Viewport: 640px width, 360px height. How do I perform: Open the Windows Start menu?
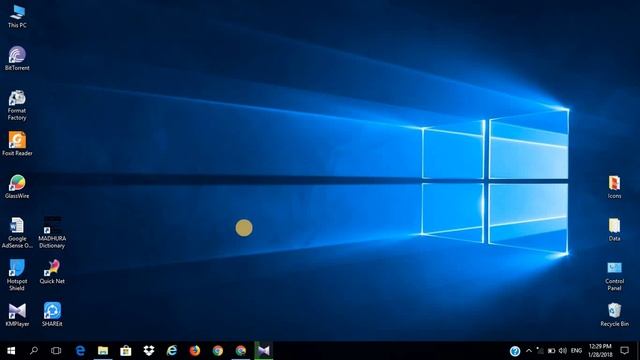11,351
